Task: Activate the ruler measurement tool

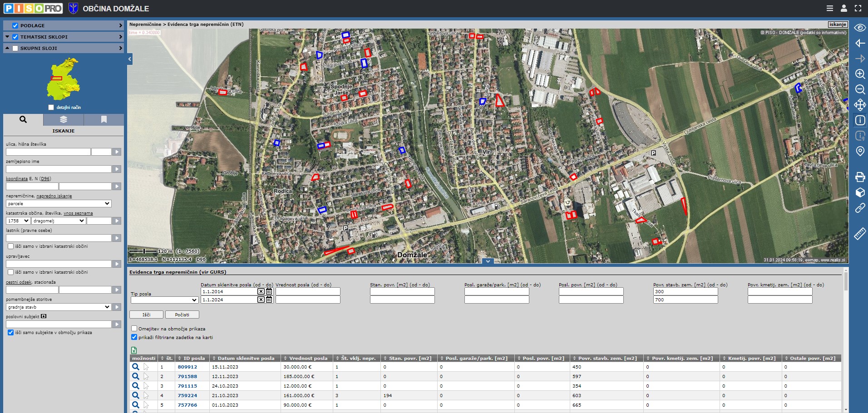Action: pos(860,234)
